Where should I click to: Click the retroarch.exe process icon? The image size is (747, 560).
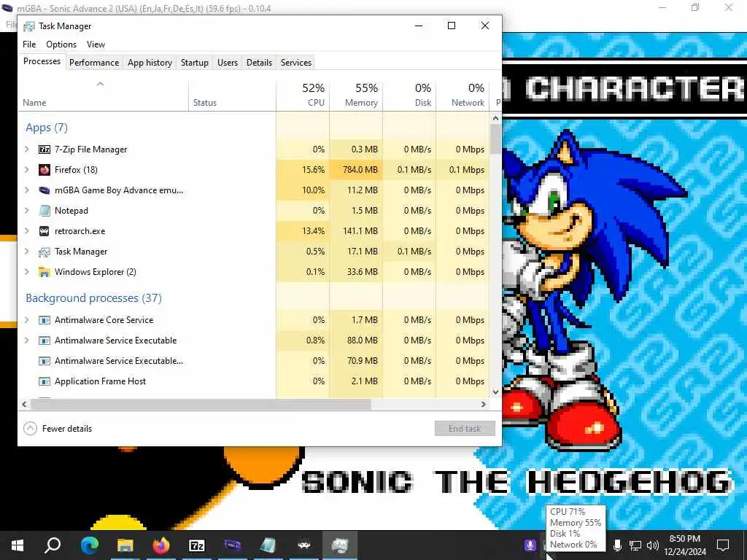coord(44,231)
